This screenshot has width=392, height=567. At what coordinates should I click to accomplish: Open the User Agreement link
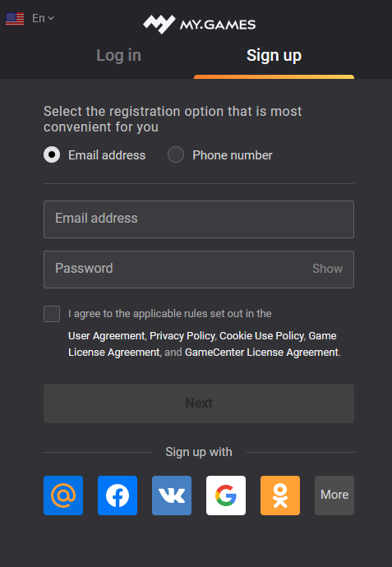pyautogui.click(x=107, y=336)
